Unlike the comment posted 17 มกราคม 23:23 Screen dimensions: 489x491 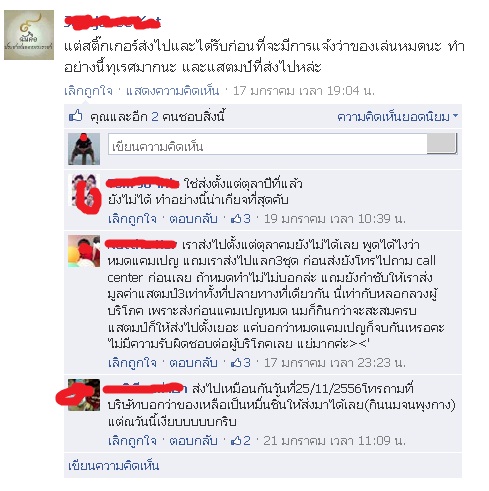132,362
